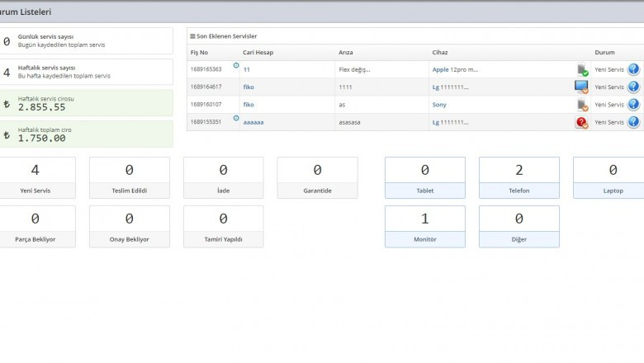Image resolution: width=644 pixels, height=363 pixels.
Task: Click the Tablet device category tile
Action: [x=424, y=177]
